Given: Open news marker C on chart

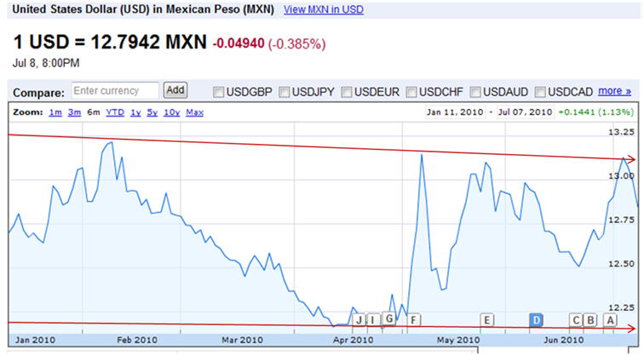Looking at the screenshot, I should [576, 320].
